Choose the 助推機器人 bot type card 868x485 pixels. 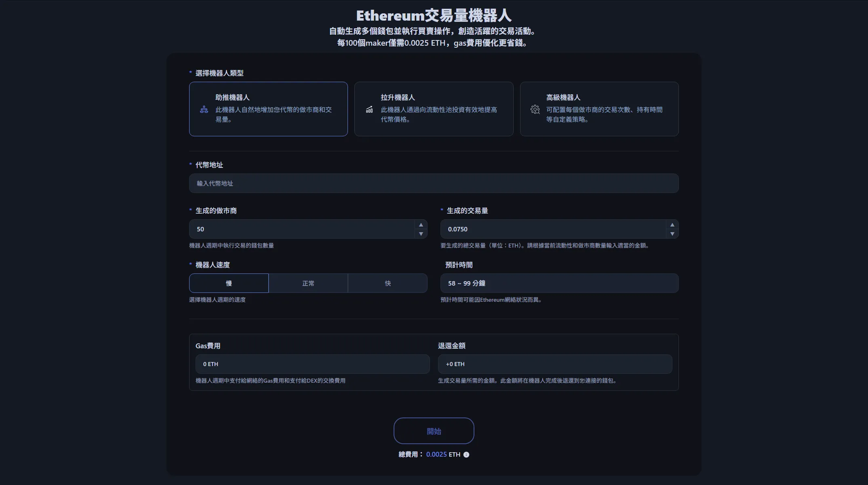(268, 109)
